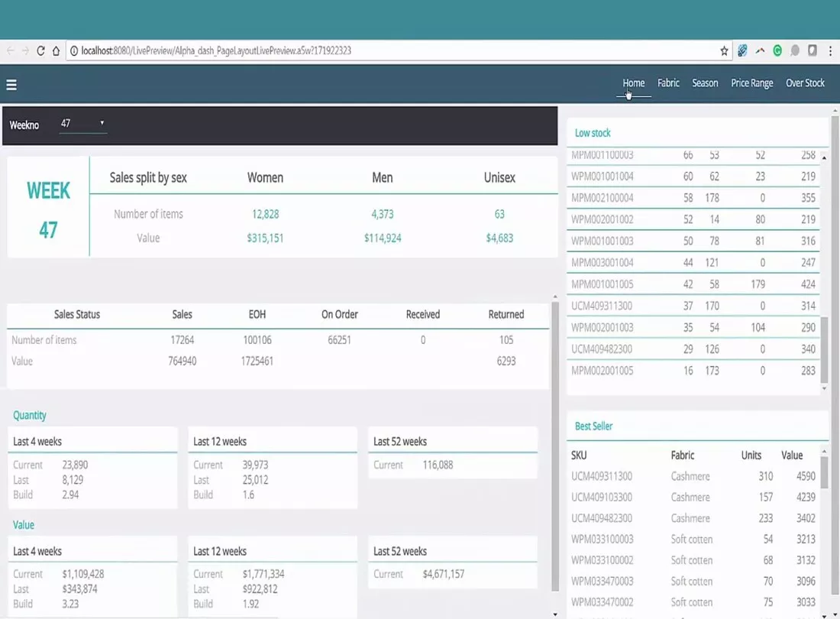The width and height of the screenshot is (840, 619).
Task: Open the green circular extension icon
Action: [x=777, y=51]
